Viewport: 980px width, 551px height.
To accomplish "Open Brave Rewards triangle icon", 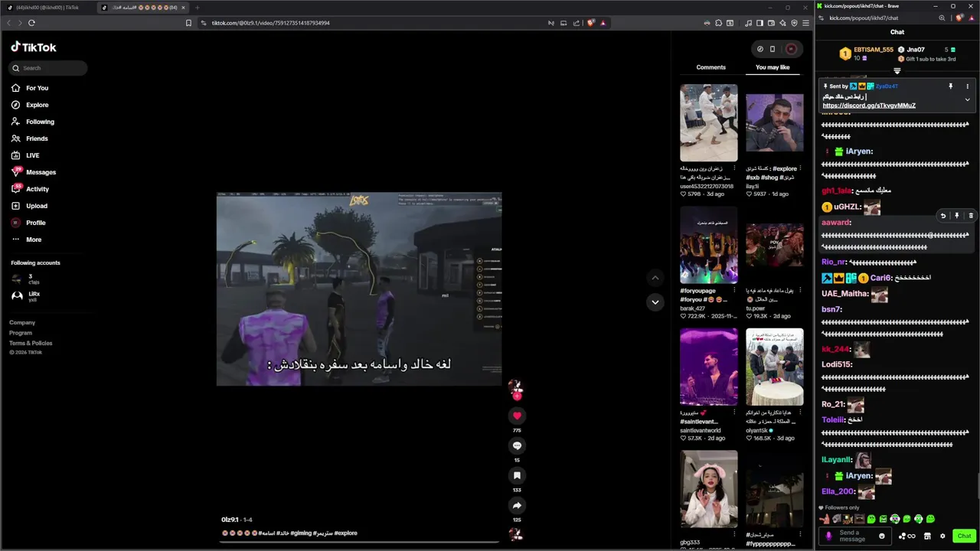I will click(603, 23).
